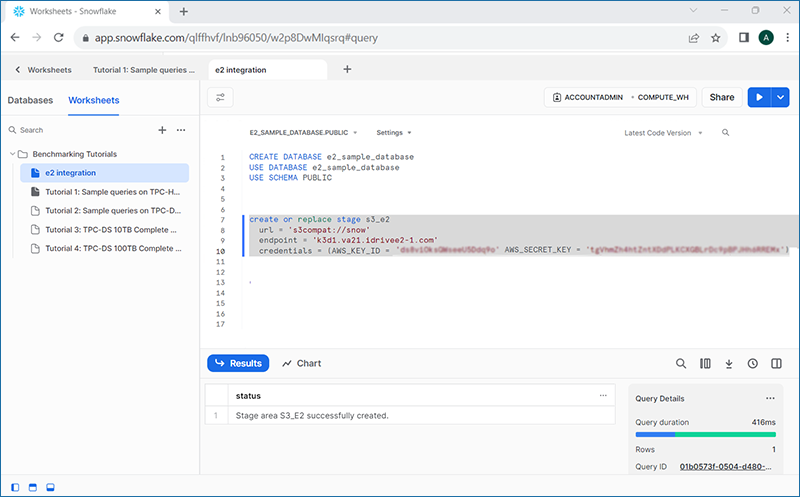Open Tutorial 3: TPC-DS 10TB Complete worksheet
The width and height of the screenshot is (800, 497).
pos(105,230)
